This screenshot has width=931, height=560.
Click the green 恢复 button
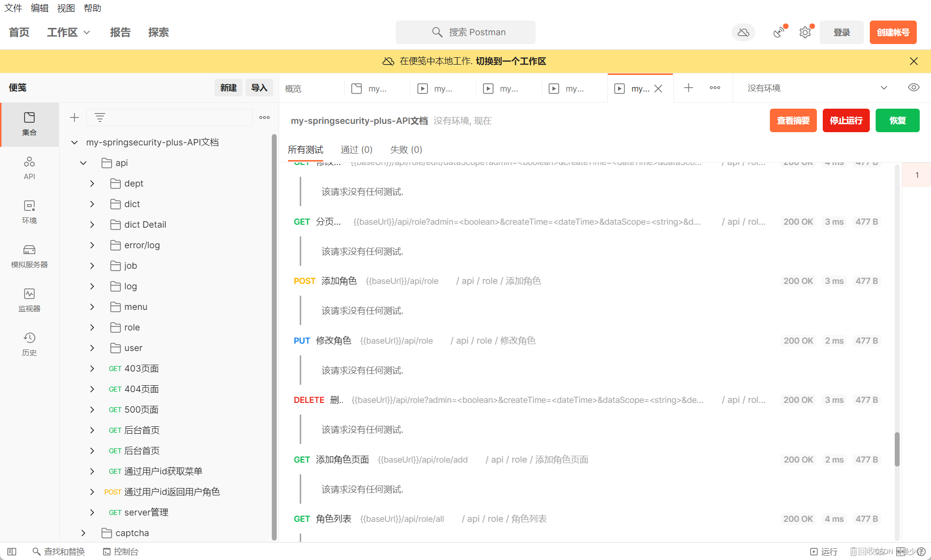point(898,120)
